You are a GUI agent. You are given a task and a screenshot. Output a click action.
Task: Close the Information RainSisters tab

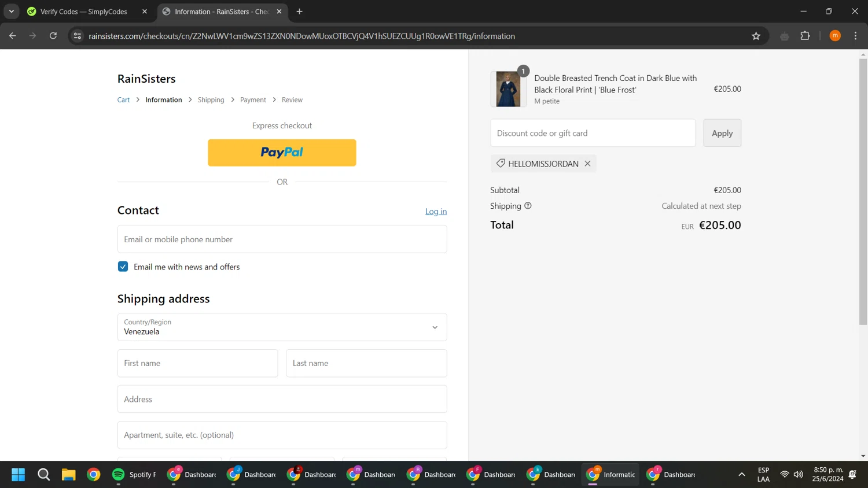coord(279,12)
